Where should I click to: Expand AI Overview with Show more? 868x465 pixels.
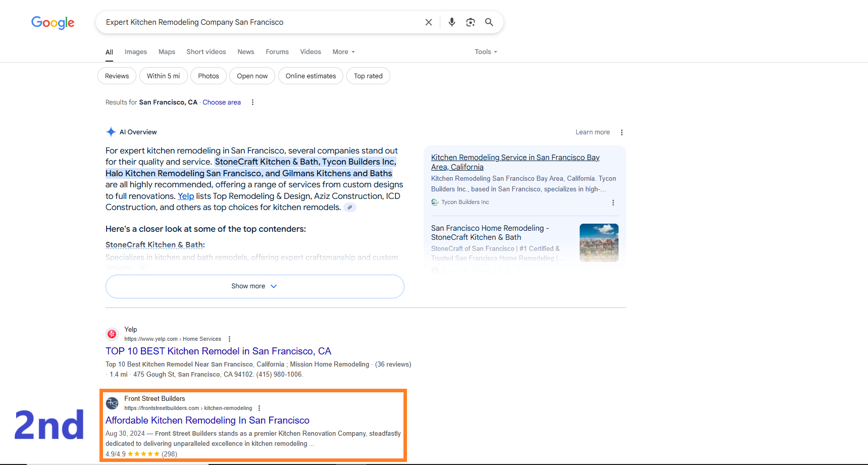pos(254,286)
